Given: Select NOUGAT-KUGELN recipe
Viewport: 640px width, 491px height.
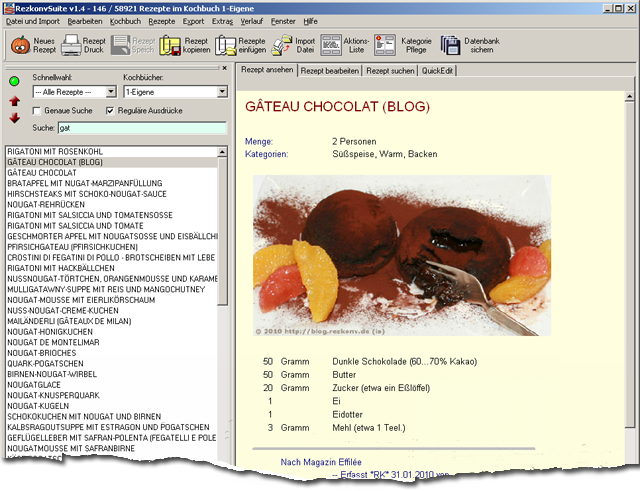Looking at the screenshot, I should pos(112,406).
